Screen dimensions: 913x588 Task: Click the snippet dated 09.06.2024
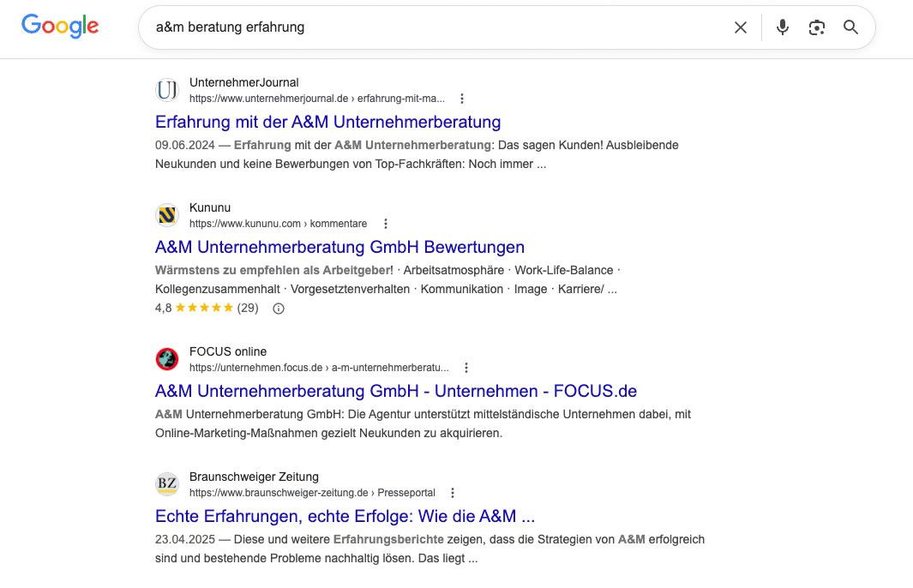417,154
